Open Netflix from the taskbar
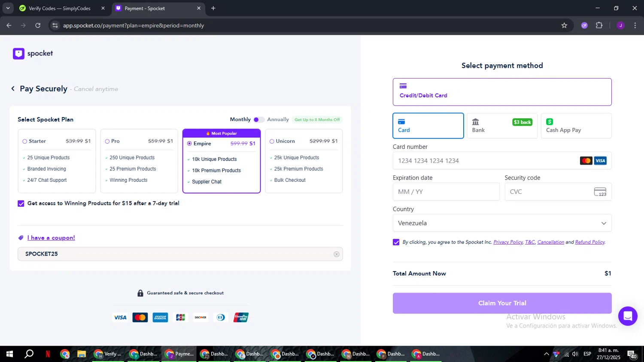Screen dimensions: 644x362 point(48,354)
